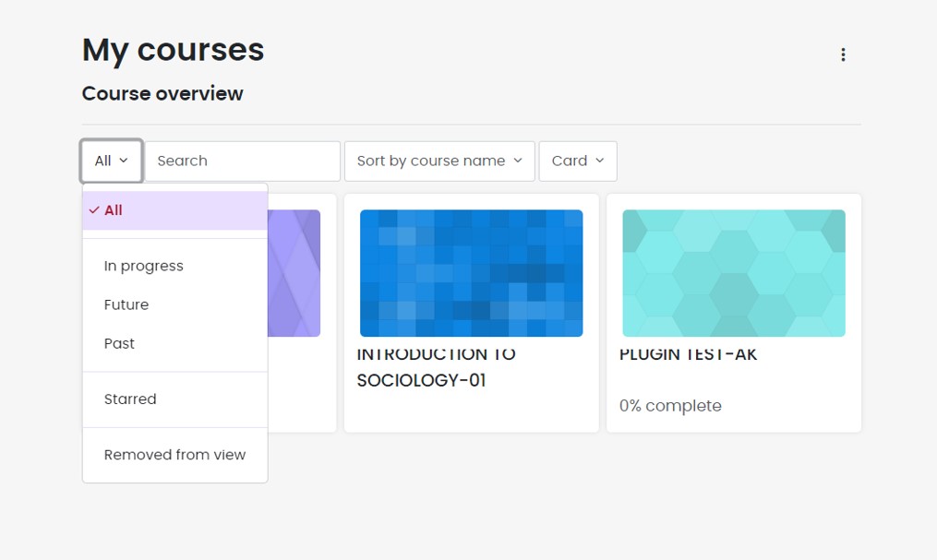Click the blue Sociology course thumbnail image
This screenshot has height=560, width=937.
click(471, 272)
